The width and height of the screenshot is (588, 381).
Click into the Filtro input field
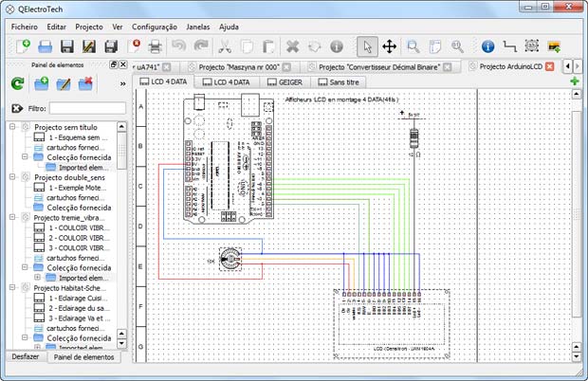point(87,108)
